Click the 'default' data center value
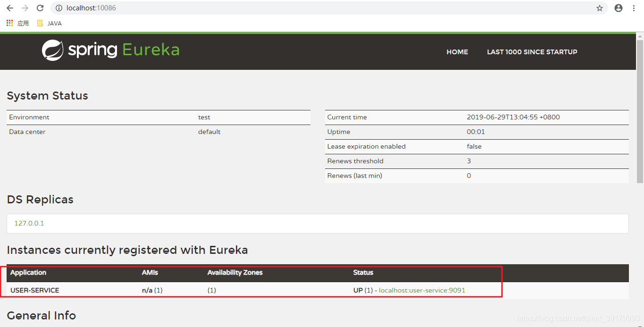644x327 pixels. point(209,132)
